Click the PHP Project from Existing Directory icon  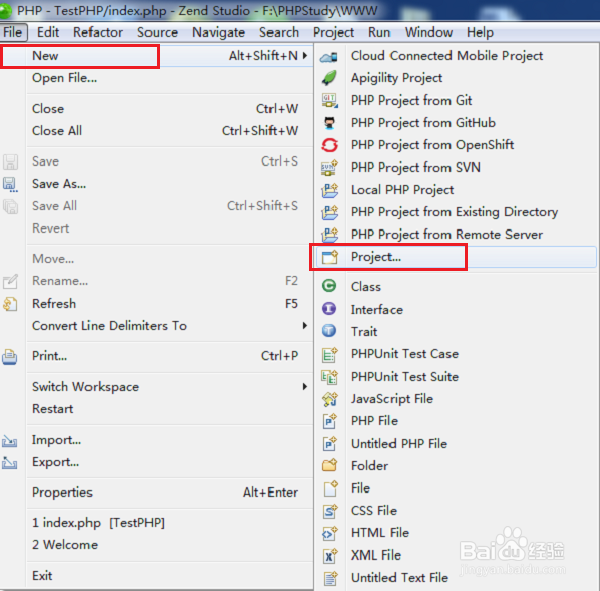point(329,212)
